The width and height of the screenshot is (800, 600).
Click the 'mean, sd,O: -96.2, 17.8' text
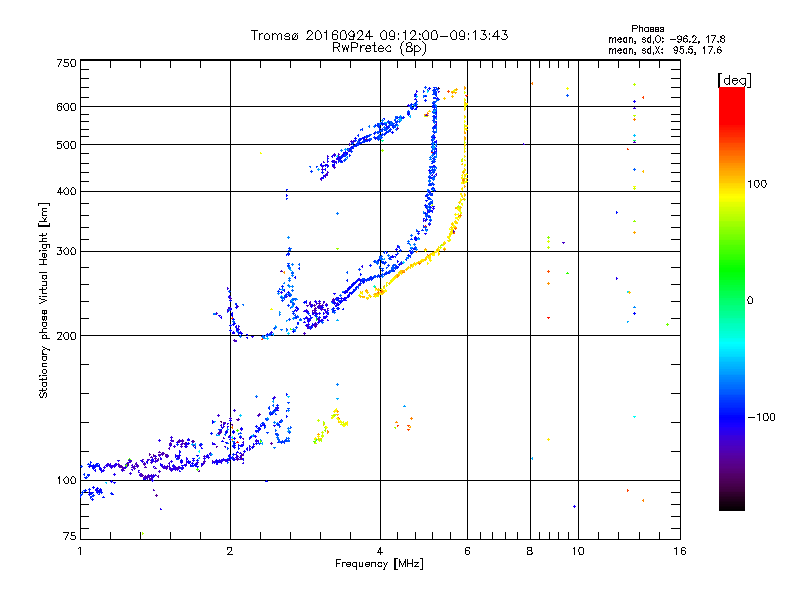(666, 39)
